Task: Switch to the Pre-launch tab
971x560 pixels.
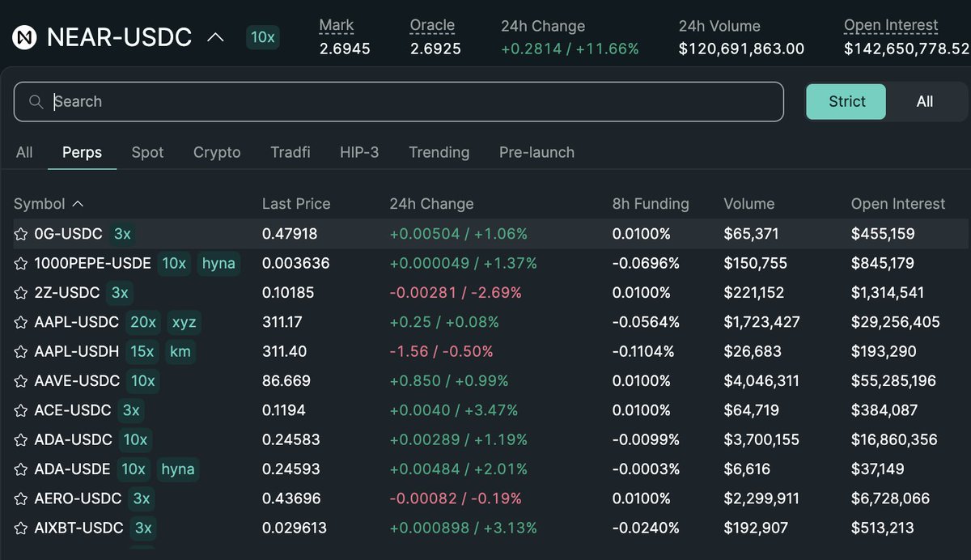Action: click(536, 152)
